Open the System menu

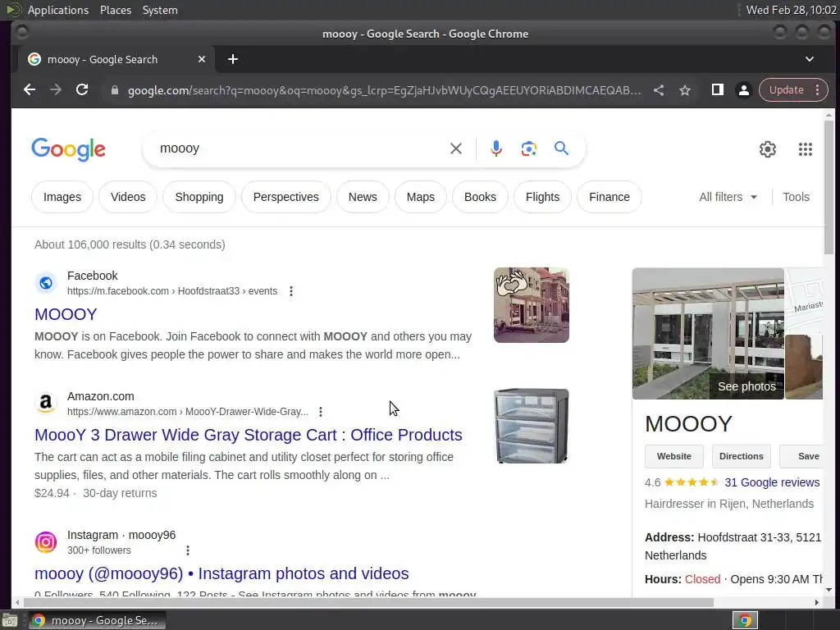tap(160, 10)
